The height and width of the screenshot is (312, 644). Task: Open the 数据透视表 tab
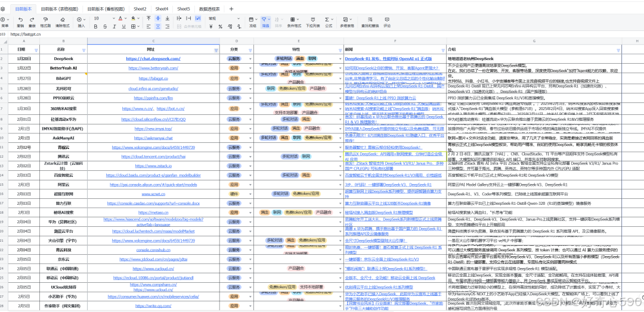(x=209, y=8)
